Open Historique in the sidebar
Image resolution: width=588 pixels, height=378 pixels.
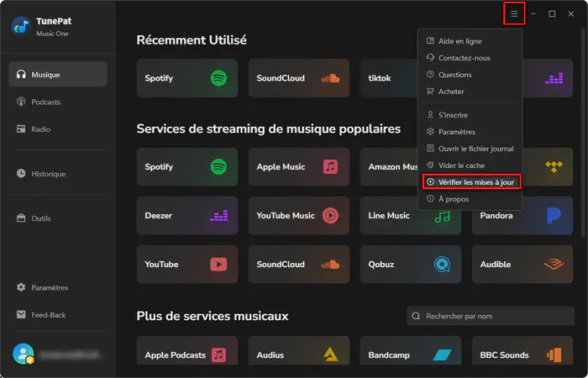58,174
